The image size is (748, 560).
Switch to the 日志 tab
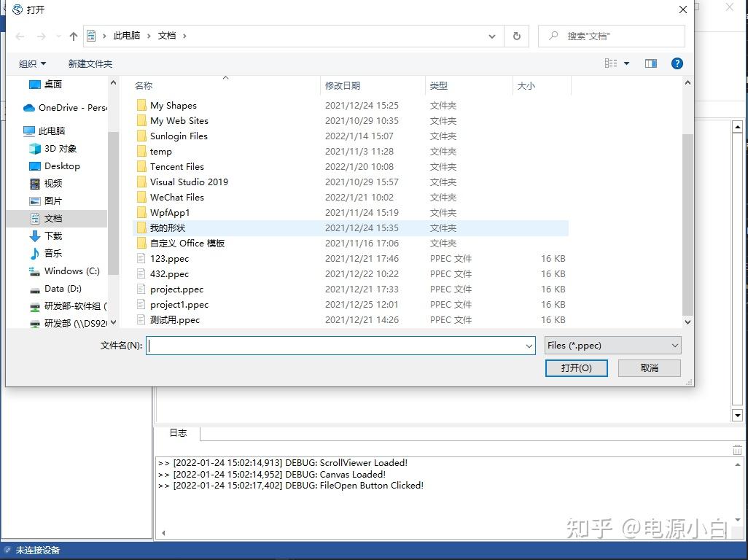pyautogui.click(x=177, y=432)
